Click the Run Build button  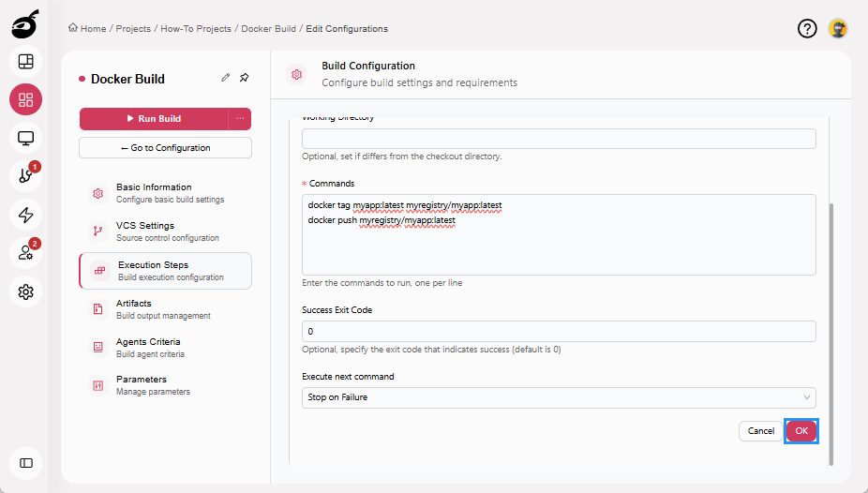coord(154,118)
